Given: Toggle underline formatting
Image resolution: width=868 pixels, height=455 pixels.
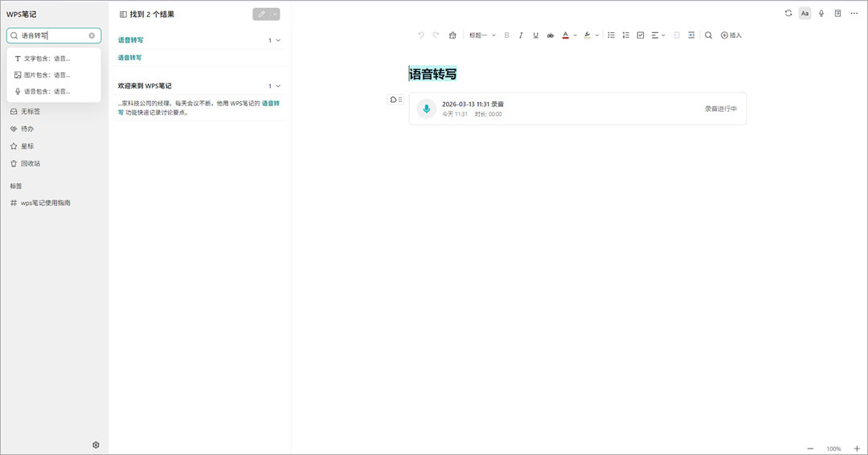Looking at the screenshot, I should 535,35.
